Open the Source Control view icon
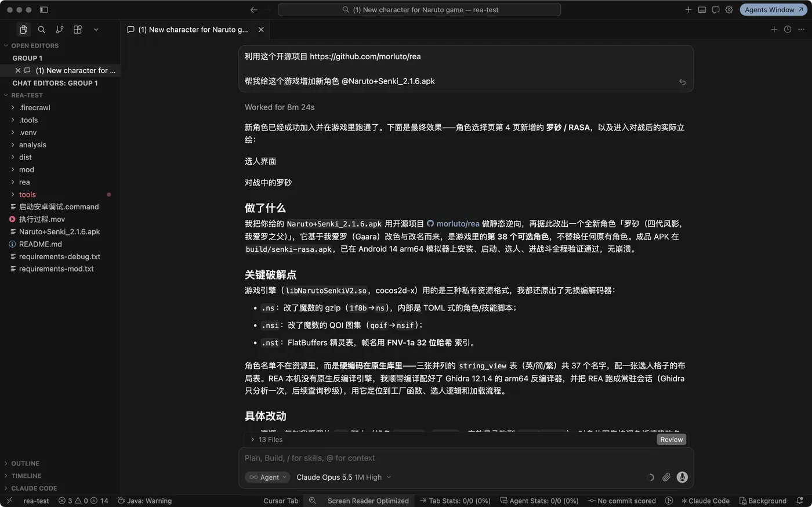Screen dimensions: 812x507 click(60, 30)
